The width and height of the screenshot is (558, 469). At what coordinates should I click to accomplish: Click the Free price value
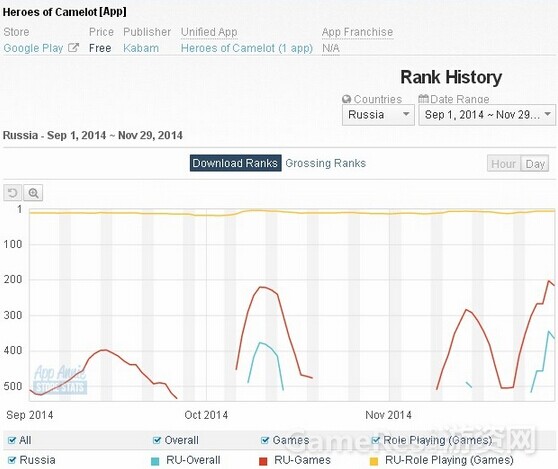point(100,48)
